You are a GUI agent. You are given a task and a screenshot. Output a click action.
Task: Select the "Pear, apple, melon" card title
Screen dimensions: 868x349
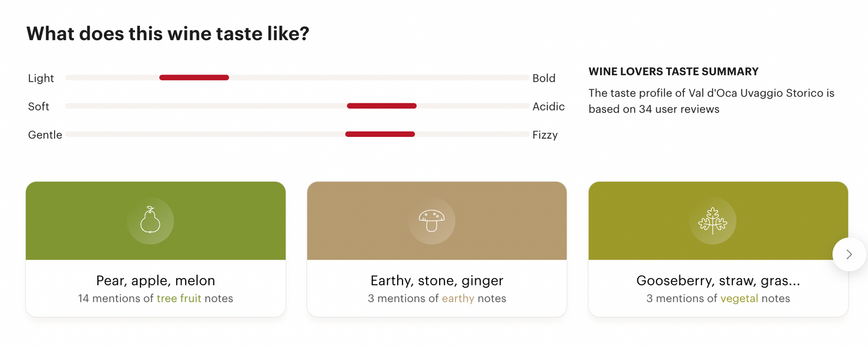[156, 281]
